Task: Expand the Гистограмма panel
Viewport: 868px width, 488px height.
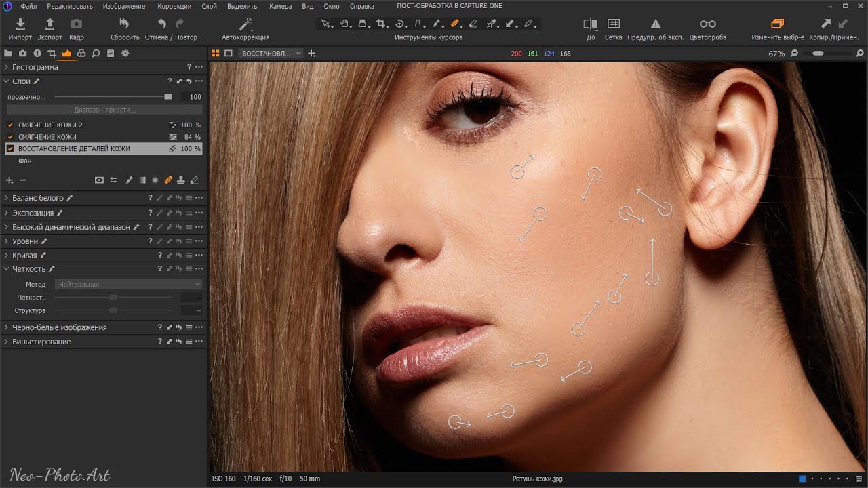Action: pos(6,67)
